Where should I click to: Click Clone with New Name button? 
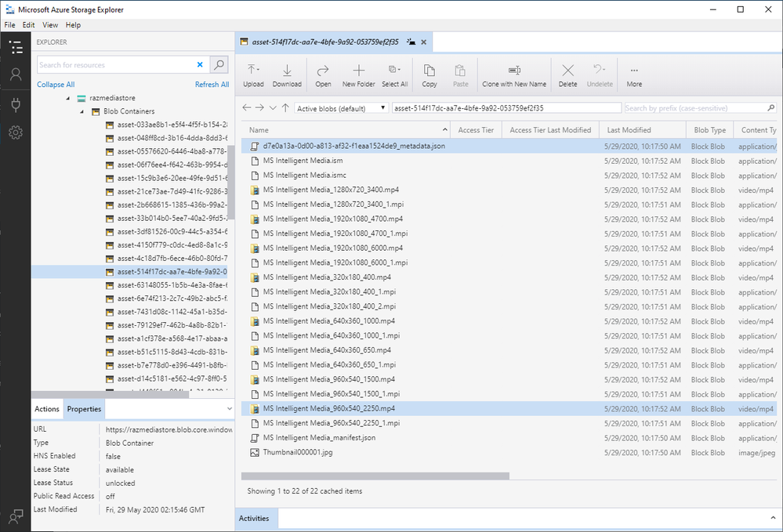click(x=514, y=75)
